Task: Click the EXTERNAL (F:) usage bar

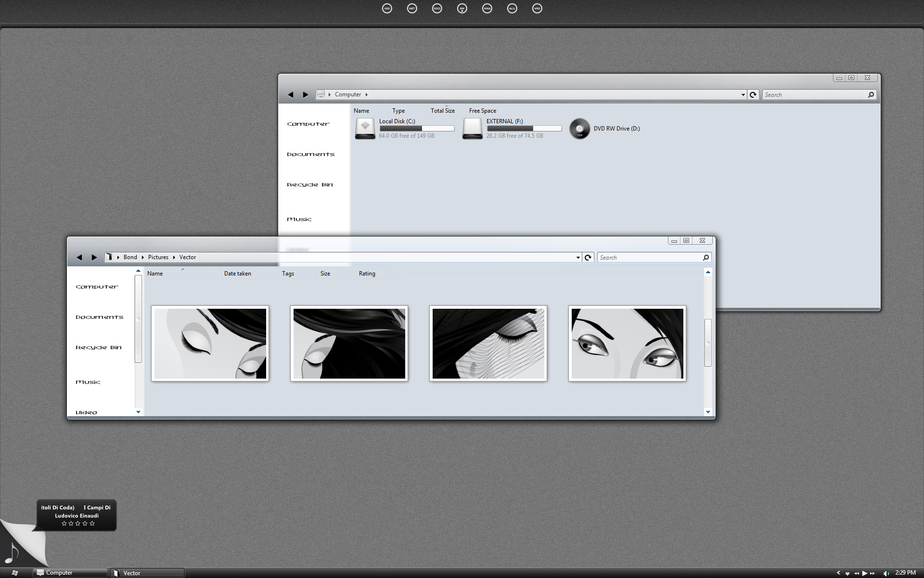Action: [x=524, y=129]
